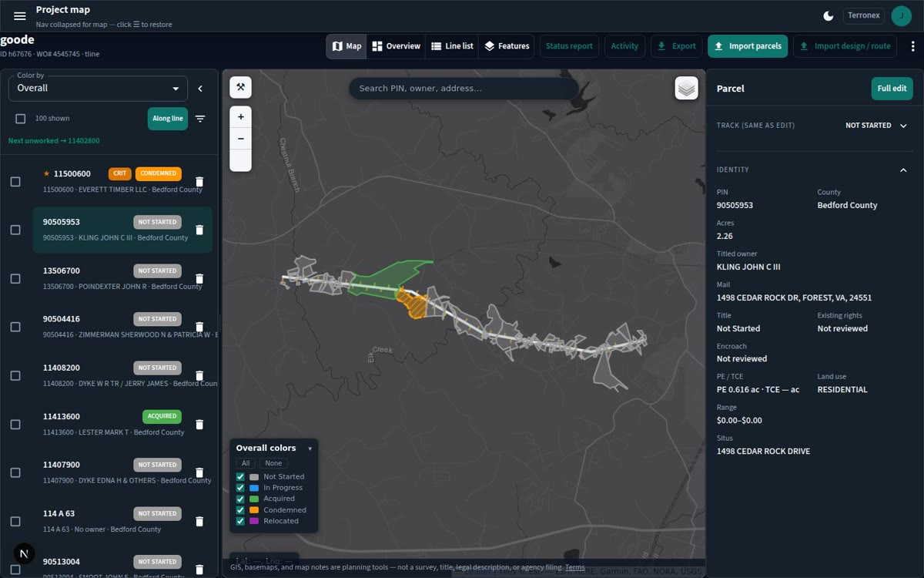
Task: Open the map layers switcher
Action: coord(686,88)
